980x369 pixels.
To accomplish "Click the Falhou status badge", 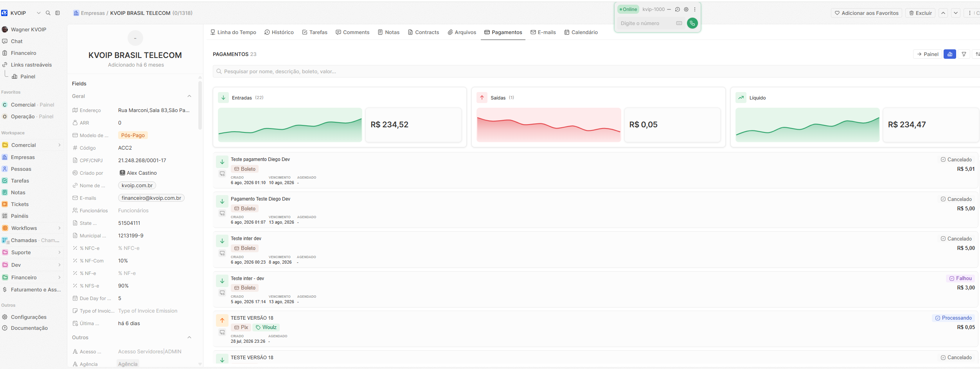I will point(960,278).
